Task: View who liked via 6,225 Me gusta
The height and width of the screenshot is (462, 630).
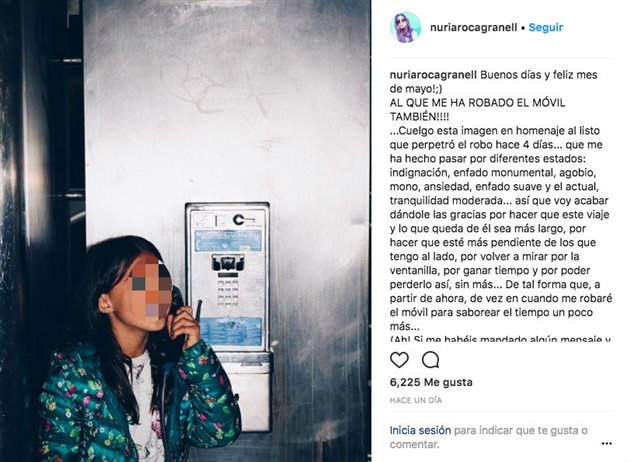Action: (x=431, y=382)
